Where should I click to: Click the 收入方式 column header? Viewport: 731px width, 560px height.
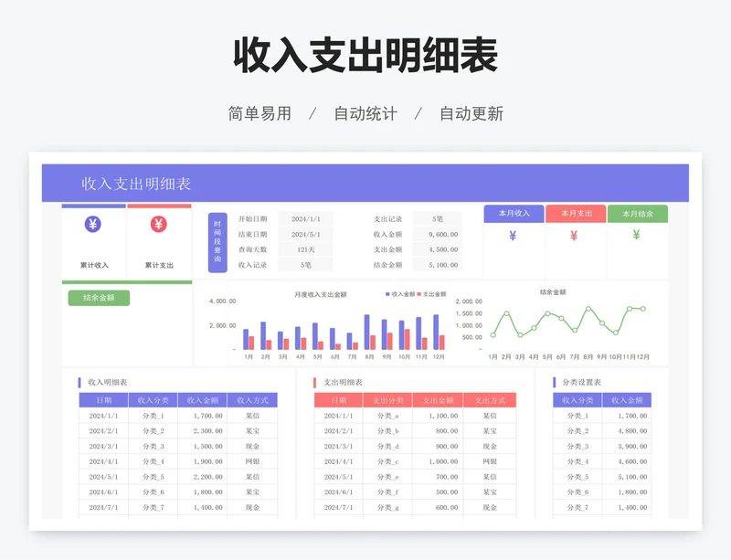pos(252,400)
